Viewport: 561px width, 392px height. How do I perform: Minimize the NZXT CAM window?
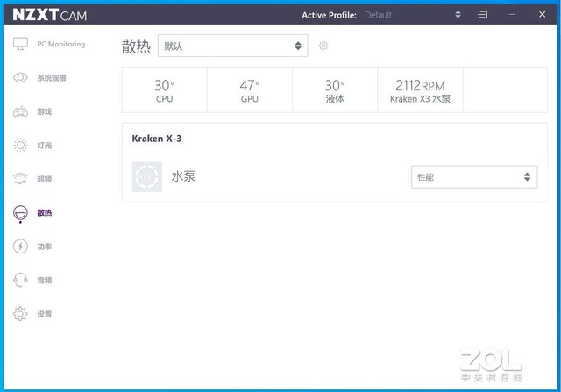pos(512,15)
